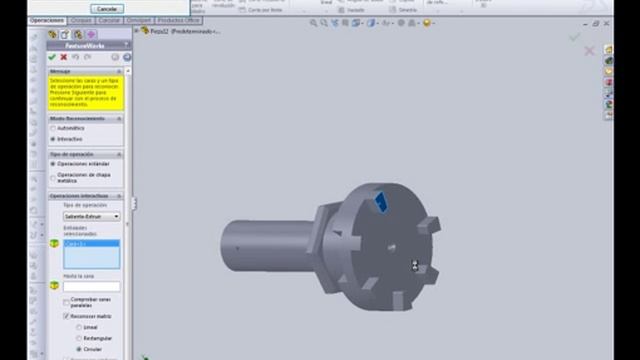Switch to the DimXpert tab
Viewport: 640px width, 360px height.
pos(139,20)
